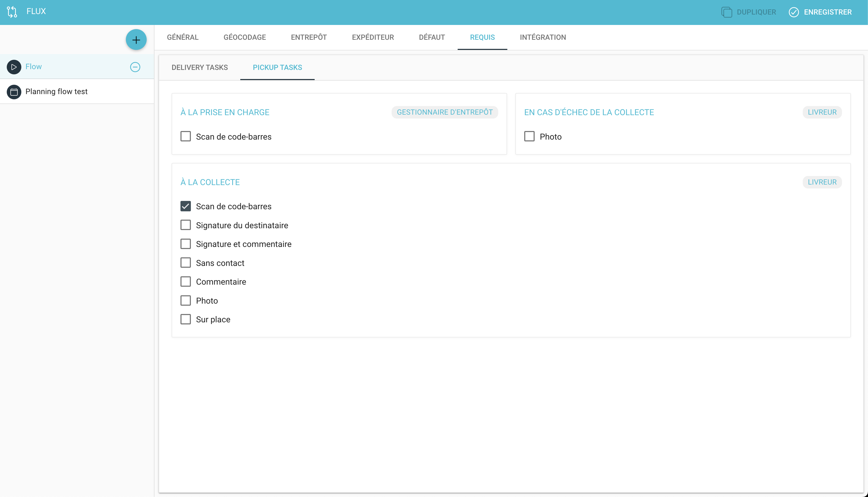Open Planning flow test in the sidebar
This screenshot has width=868, height=497.
77,91
